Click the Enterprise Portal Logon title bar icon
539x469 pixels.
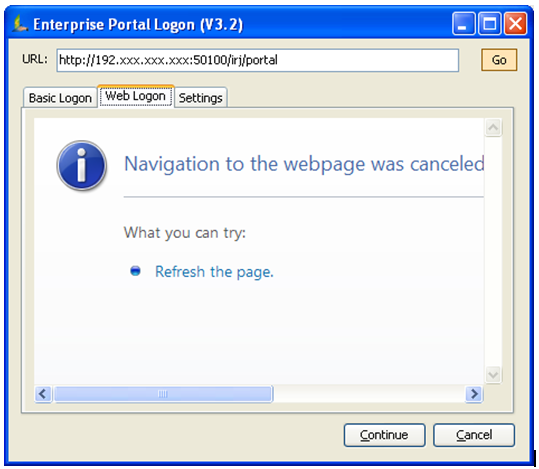coord(20,24)
